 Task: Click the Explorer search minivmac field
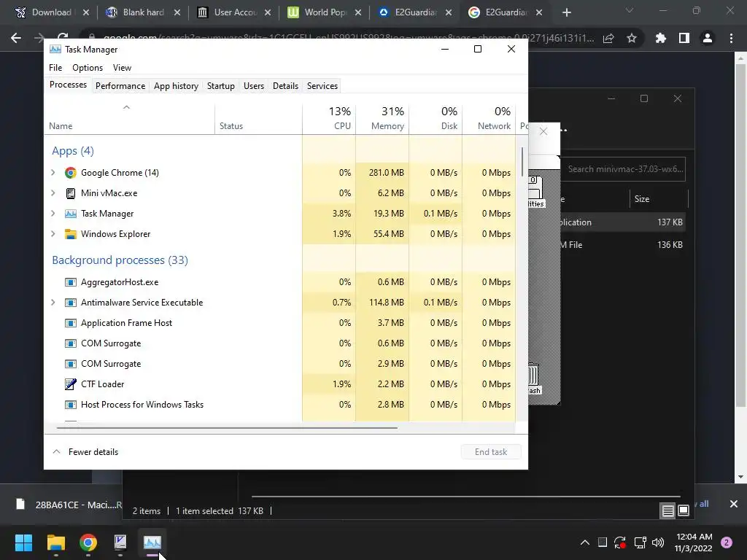(623, 169)
